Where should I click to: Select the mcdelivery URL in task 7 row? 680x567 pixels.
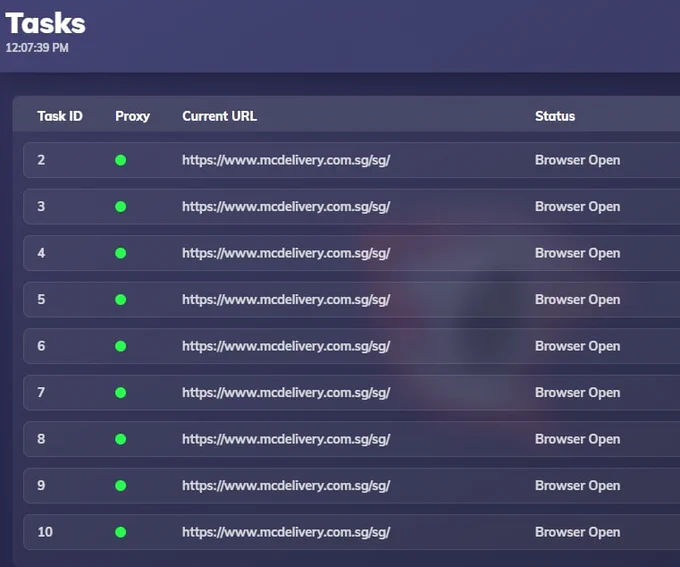[x=286, y=393]
